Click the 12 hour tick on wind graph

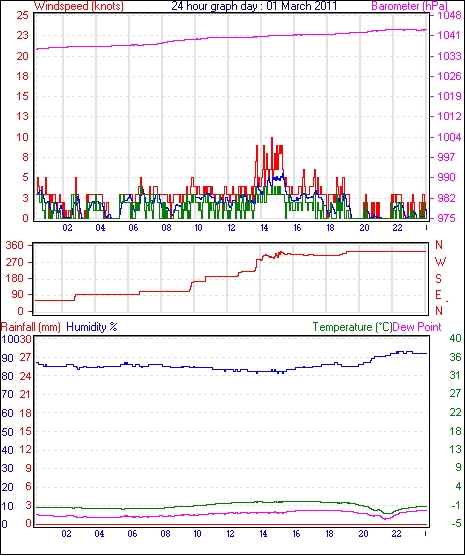(x=231, y=228)
